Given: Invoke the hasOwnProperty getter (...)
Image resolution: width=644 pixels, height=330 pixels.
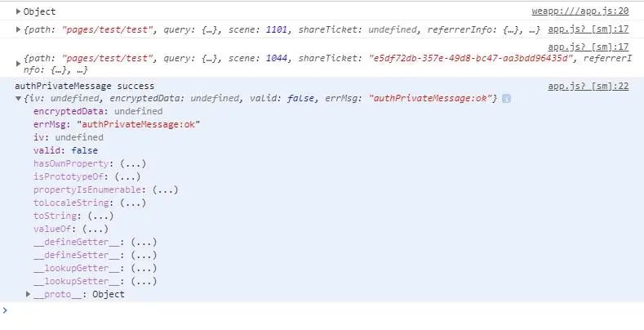Looking at the screenshot, I should pyautogui.click(x=133, y=163).
